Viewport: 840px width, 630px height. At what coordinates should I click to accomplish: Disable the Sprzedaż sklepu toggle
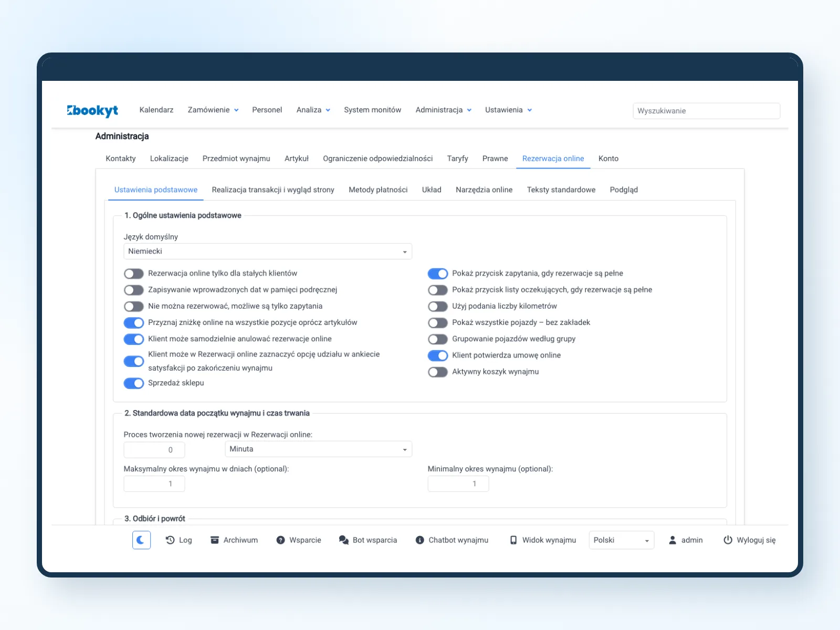[x=134, y=383]
